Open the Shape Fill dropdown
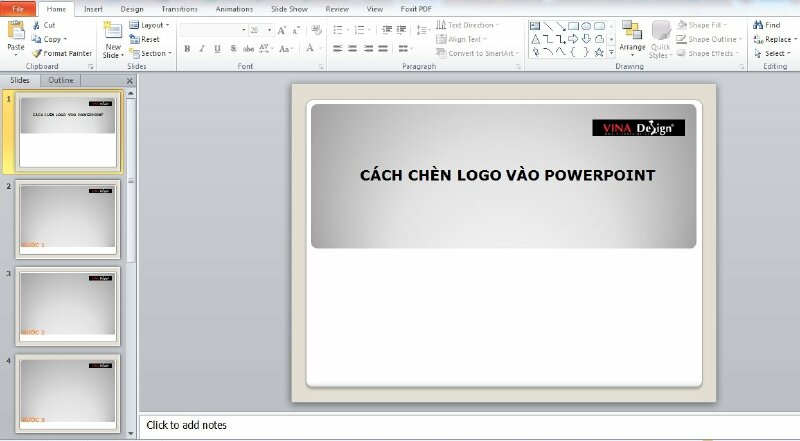Viewport: 800px width, 441px height. click(x=703, y=25)
